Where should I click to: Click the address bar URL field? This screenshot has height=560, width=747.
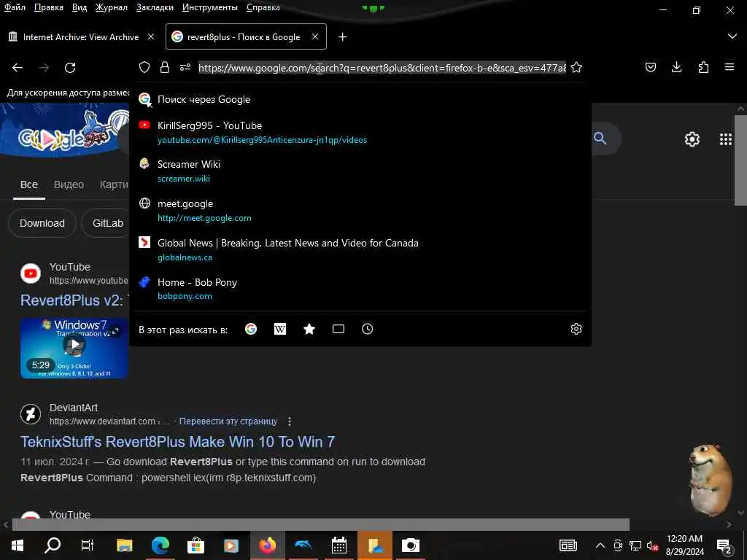point(382,68)
